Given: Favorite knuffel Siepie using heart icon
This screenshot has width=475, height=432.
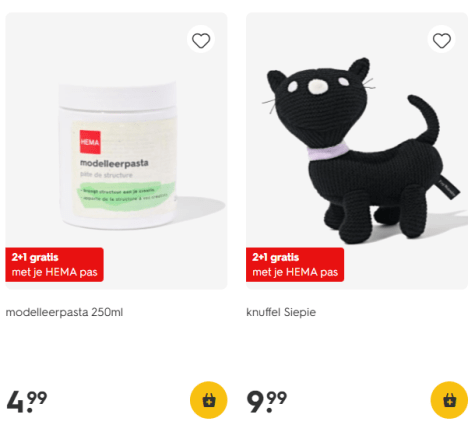Looking at the screenshot, I should 442,40.
